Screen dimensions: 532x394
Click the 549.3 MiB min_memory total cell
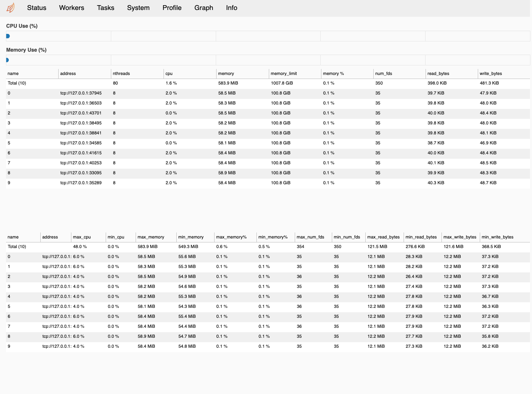pyautogui.click(x=188, y=246)
